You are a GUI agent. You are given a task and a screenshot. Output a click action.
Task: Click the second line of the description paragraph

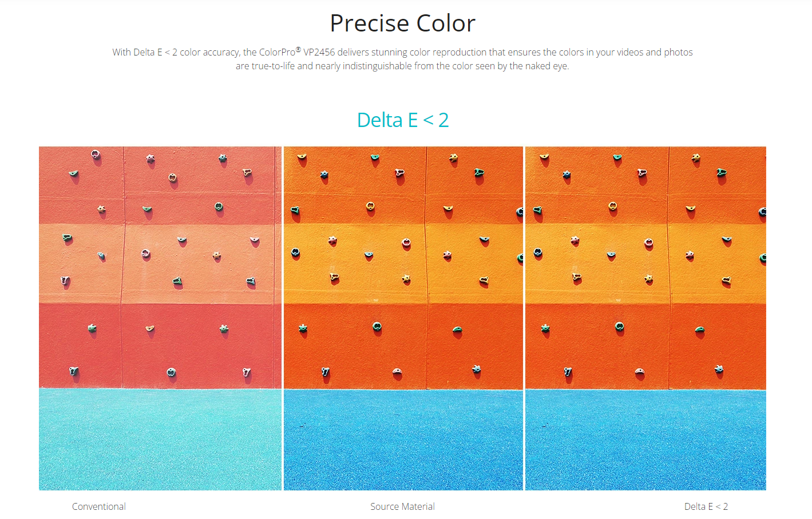coord(402,66)
